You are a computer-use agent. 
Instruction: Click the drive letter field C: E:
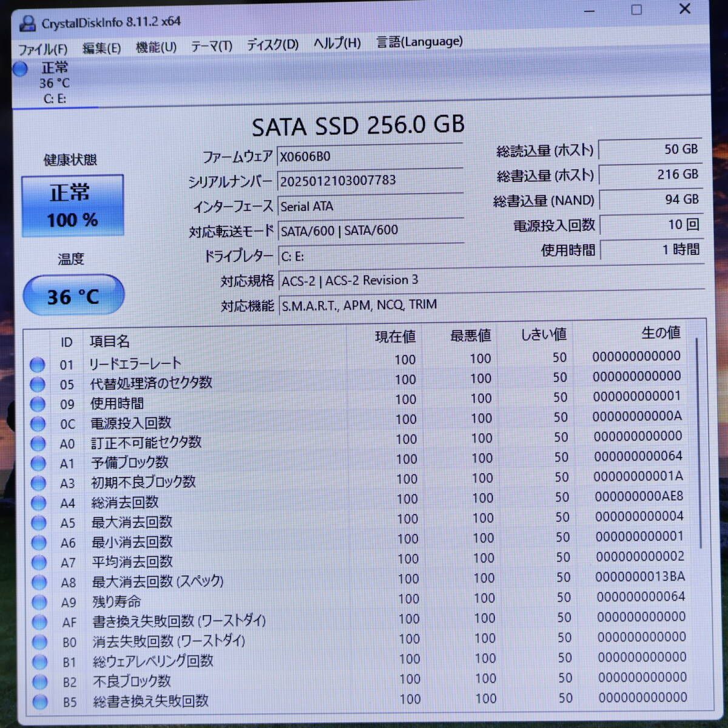pos(371,255)
